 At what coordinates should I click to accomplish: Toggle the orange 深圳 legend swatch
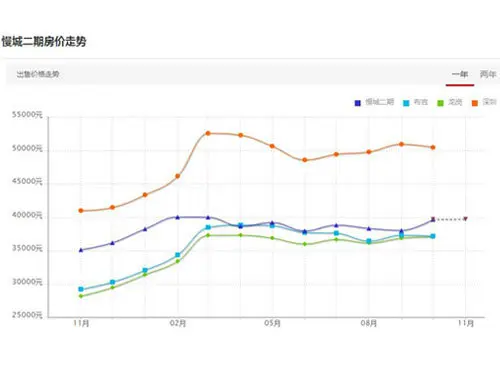475,103
